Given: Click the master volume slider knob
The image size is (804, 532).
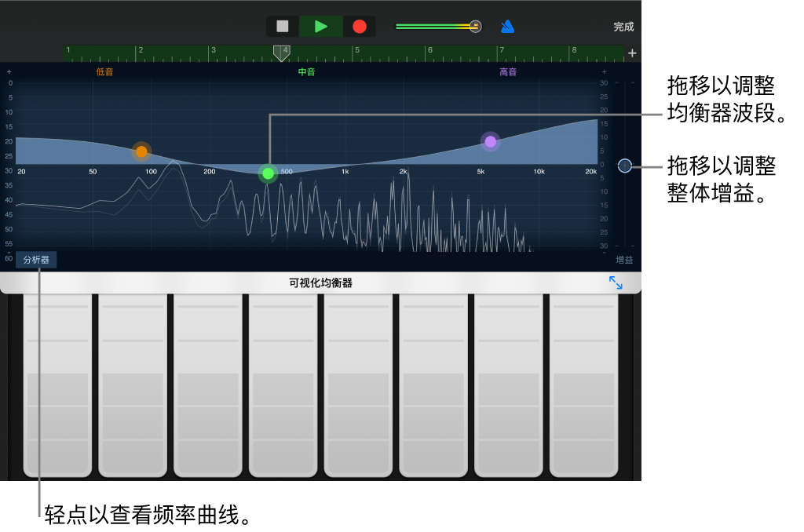Looking at the screenshot, I should pos(475,26).
